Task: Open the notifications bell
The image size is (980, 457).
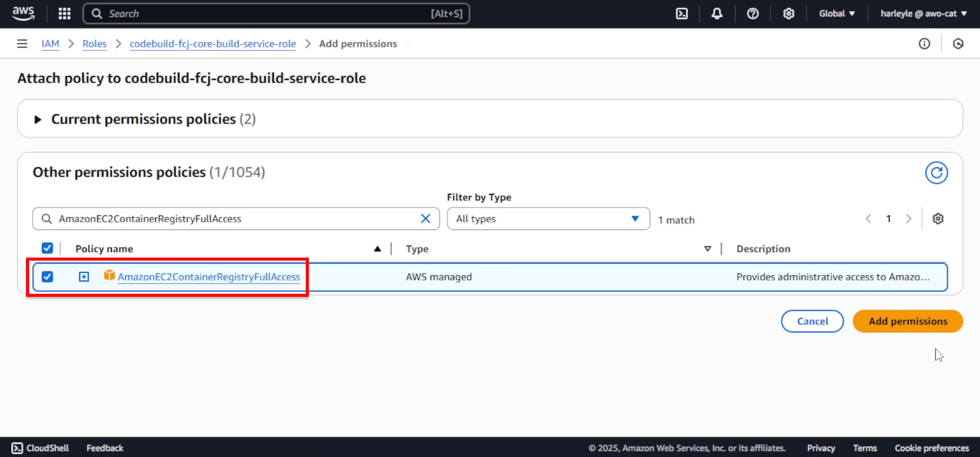Action: [717, 14]
